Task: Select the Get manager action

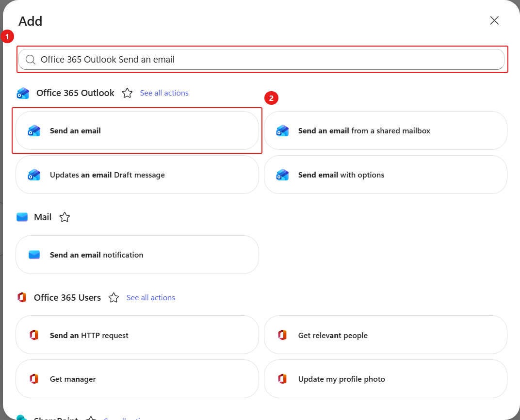Action: 137,379
